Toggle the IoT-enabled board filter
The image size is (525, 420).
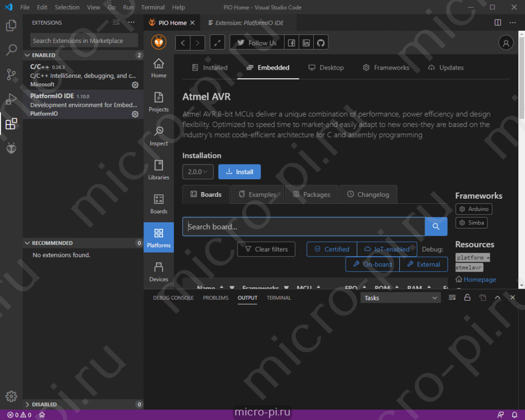tap(387, 249)
